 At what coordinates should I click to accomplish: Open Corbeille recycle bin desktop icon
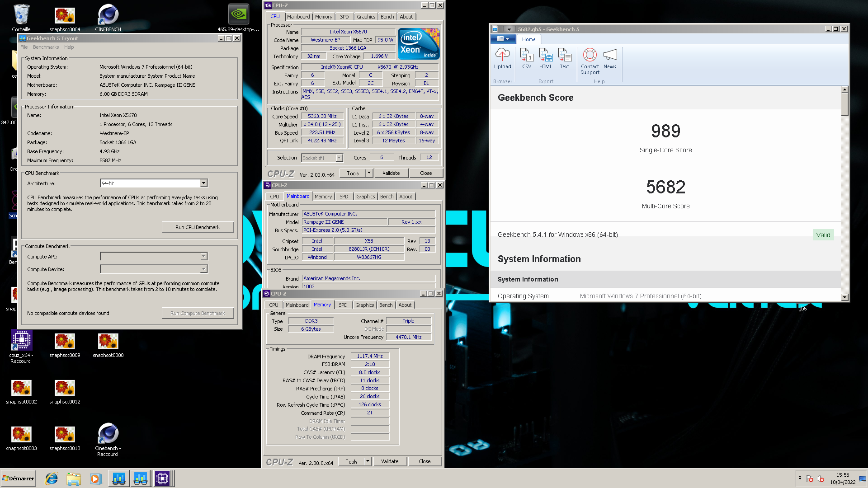[x=21, y=18]
